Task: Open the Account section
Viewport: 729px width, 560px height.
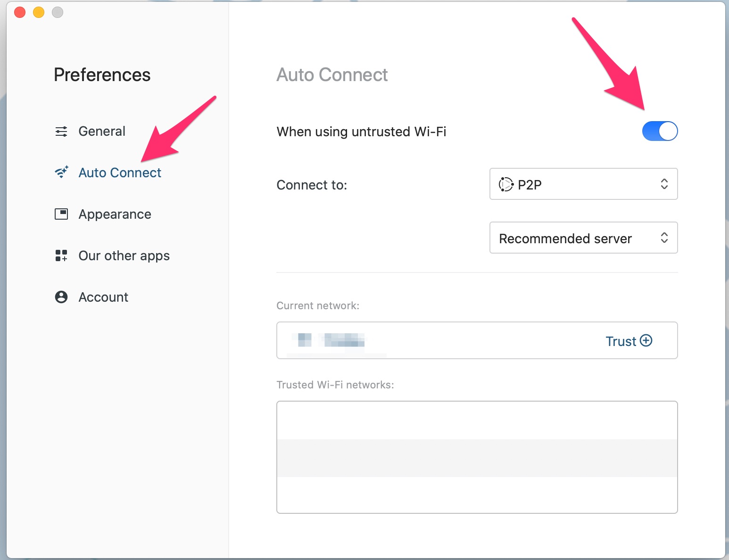Action: 103,297
